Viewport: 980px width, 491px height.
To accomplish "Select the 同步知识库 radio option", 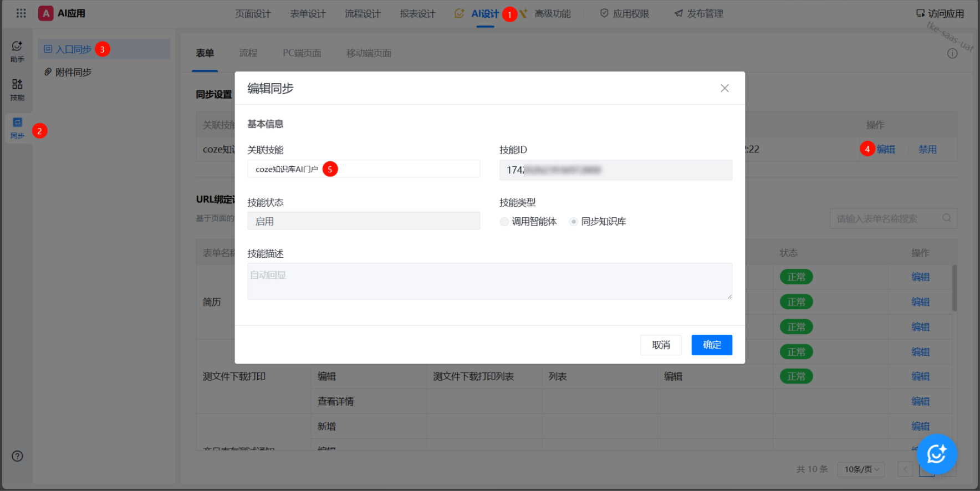I will (x=574, y=222).
